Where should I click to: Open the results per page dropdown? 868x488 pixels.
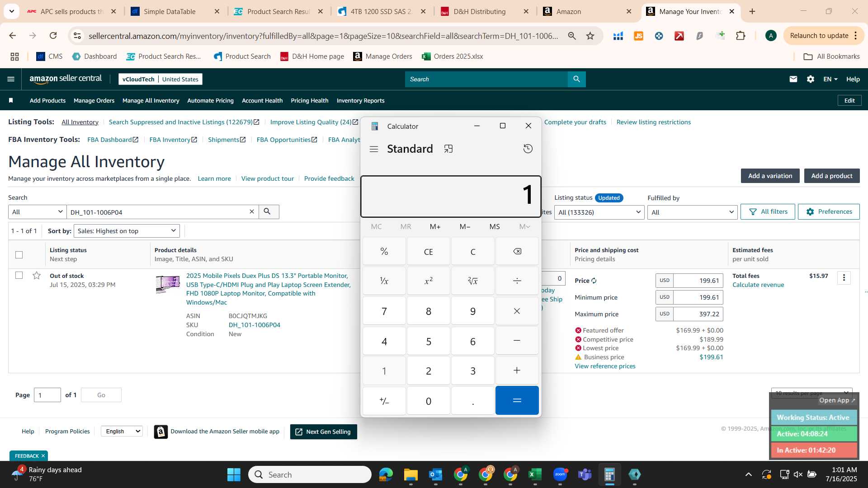(x=811, y=393)
